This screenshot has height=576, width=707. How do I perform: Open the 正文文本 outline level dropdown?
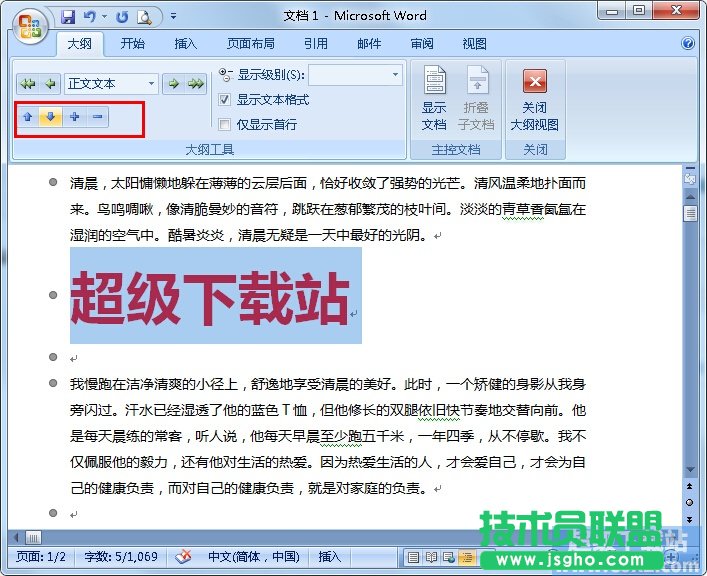point(151,84)
